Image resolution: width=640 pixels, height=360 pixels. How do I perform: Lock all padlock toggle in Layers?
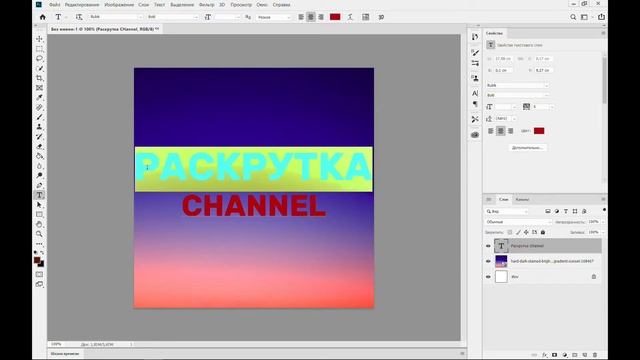(x=543, y=232)
